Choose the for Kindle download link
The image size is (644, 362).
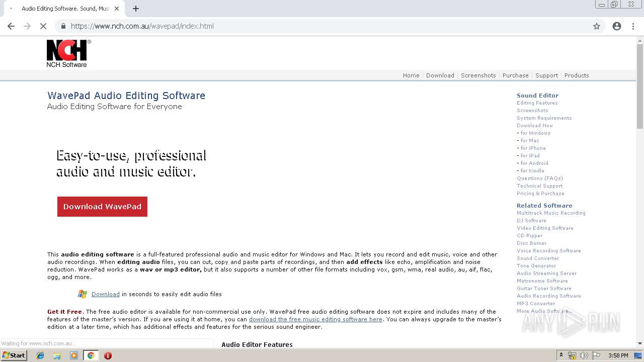(x=532, y=171)
